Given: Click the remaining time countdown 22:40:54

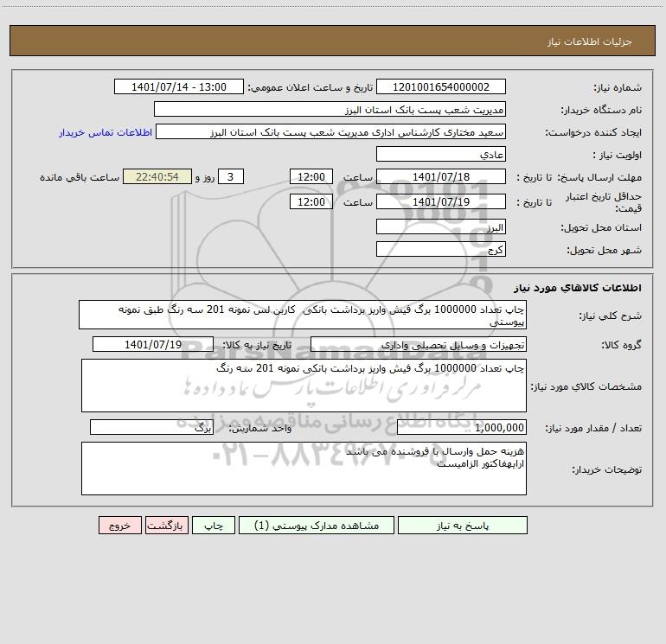Looking at the screenshot, I should tap(157, 176).
